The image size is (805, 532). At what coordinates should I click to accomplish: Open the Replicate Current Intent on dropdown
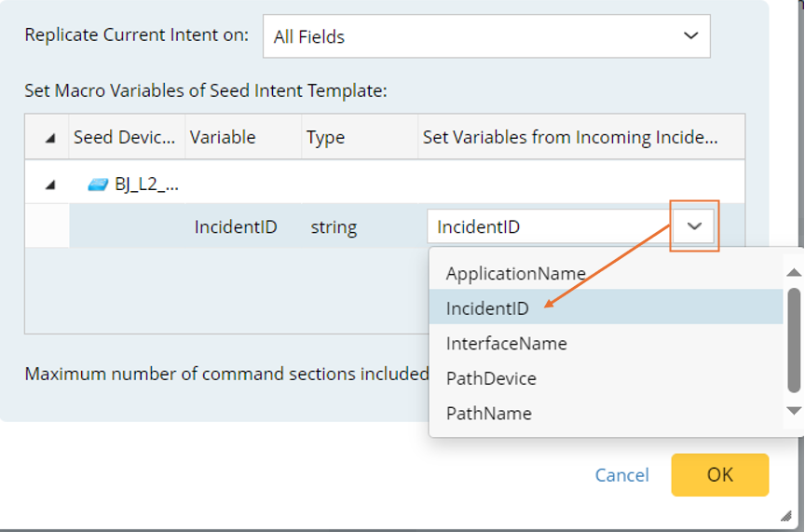pyautogui.click(x=485, y=36)
